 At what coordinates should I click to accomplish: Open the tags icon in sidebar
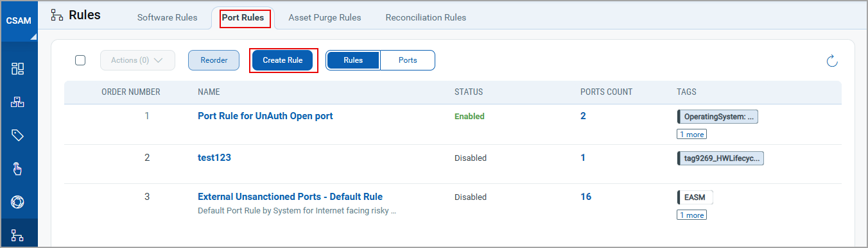click(18, 135)
